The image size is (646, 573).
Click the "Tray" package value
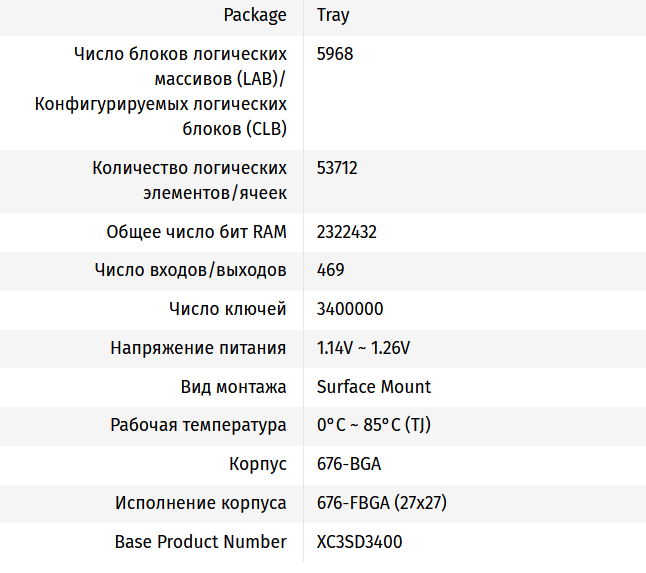(x=333, y=15)
